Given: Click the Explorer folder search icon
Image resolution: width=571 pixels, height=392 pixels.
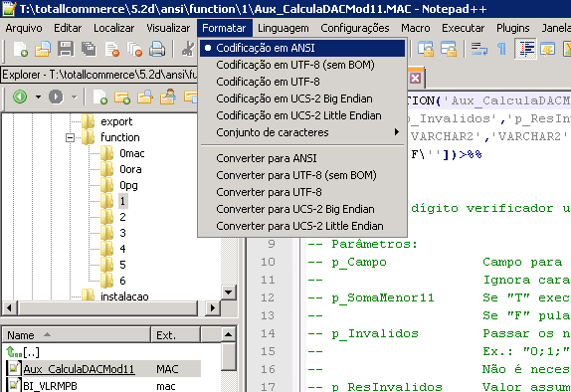Looking at the screenshot, I should (x=144, y=97).
